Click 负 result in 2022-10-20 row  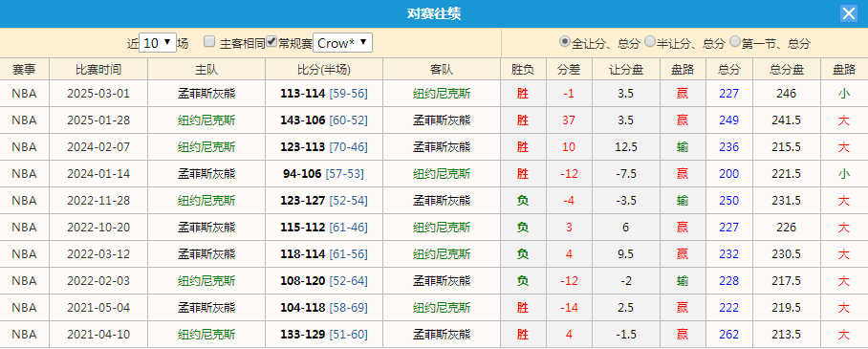tap(523, 228)
